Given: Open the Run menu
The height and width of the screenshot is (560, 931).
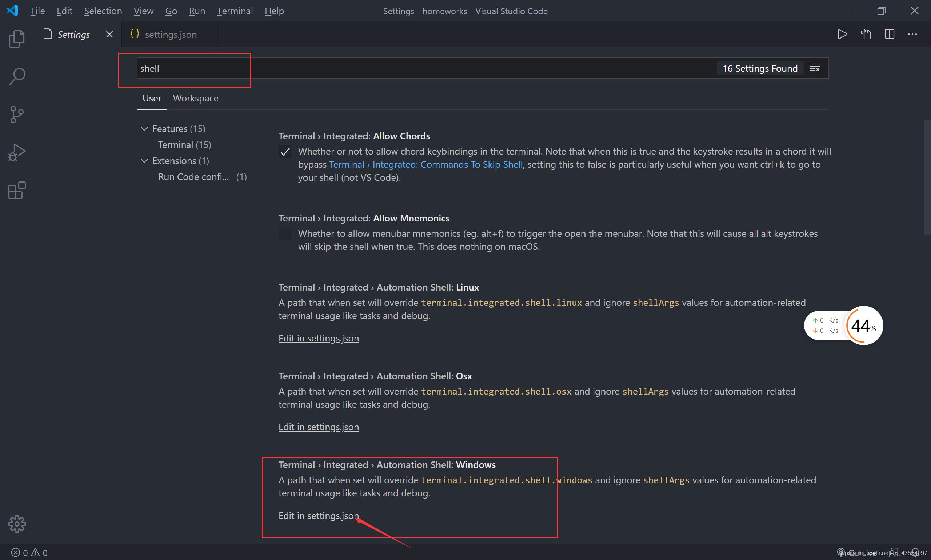Looking at the screenshot, I should coord(197,11).
